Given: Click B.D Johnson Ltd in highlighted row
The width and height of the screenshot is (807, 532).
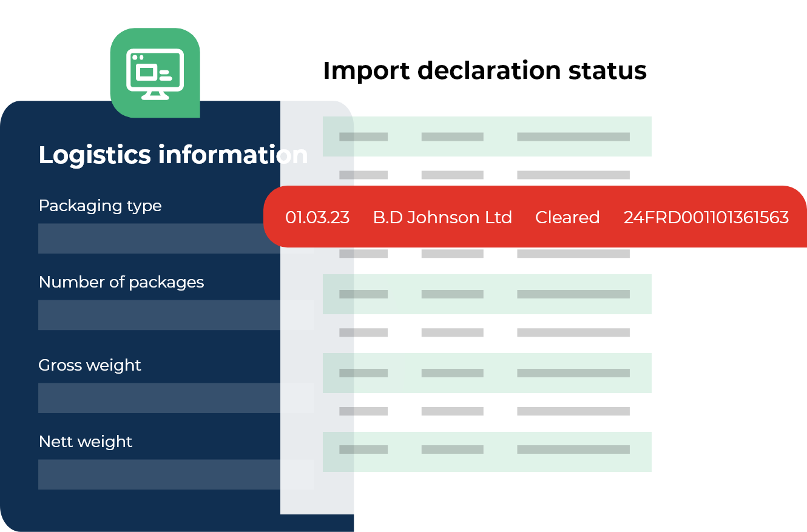Looking at the screenshot, I should (442, 217).
